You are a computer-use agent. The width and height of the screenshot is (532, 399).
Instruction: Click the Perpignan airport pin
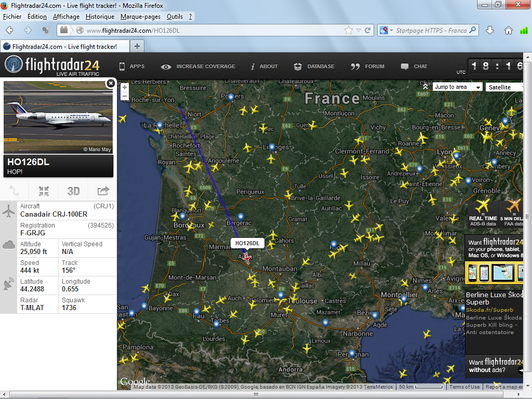pyautogui.click(x=352, y=353)
